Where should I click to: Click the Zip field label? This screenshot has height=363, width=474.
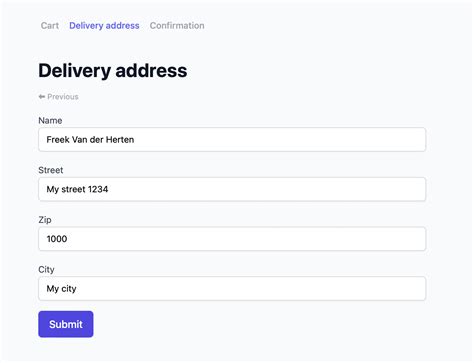pos(45,220)
